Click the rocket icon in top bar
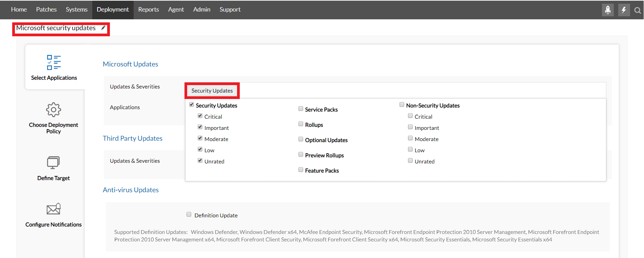The image size is (644, 258). (x=608, y=10)
